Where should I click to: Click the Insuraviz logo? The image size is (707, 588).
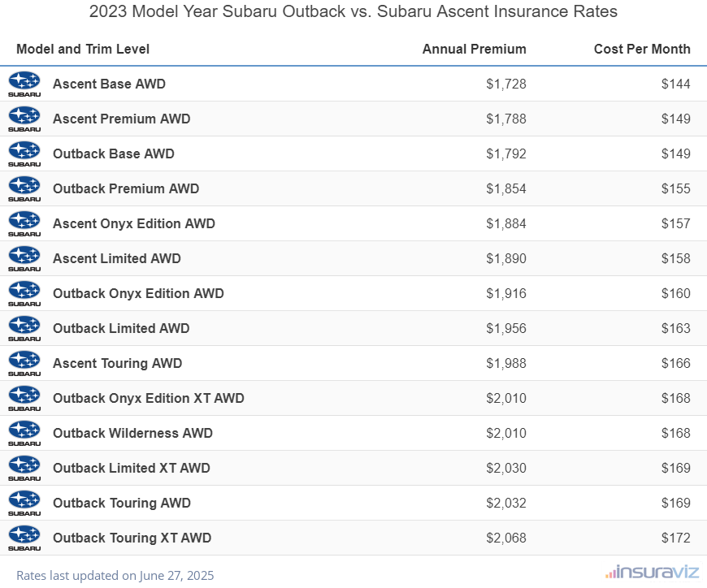click(x=652, y=573)
